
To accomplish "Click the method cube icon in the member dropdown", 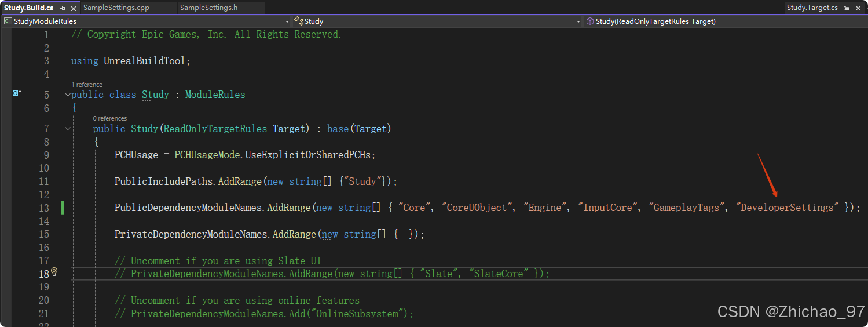I will click(590, 21).
